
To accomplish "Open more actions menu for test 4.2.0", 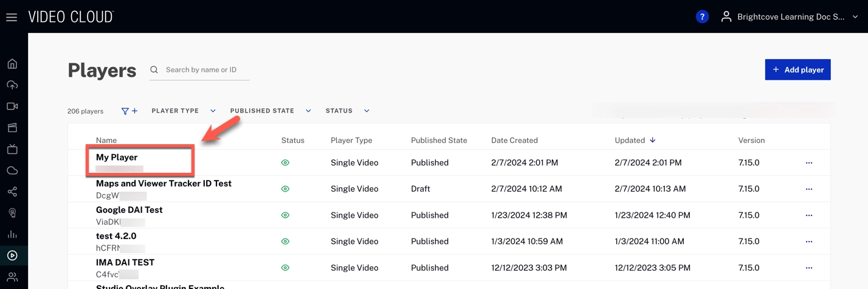I will click(808, 242).
